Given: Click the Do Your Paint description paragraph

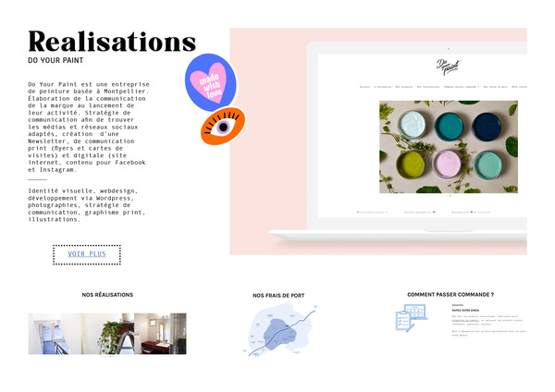Looking at the screenshot, I should (x=89, y=127).
